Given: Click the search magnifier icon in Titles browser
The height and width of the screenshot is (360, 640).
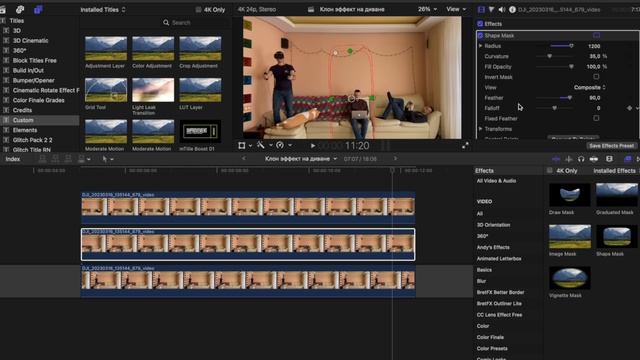Looking at the screenshot, I should point(166,23).
